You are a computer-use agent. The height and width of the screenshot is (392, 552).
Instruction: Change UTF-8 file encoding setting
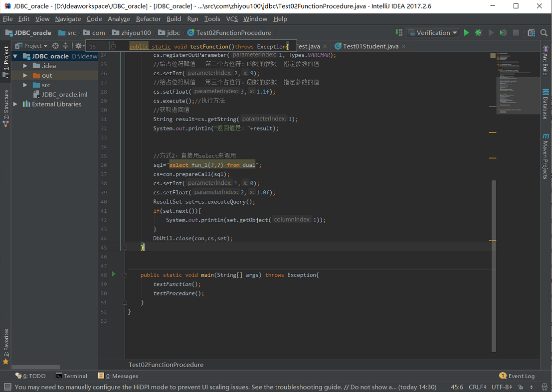pyautogui.click(x=502, y=387)
